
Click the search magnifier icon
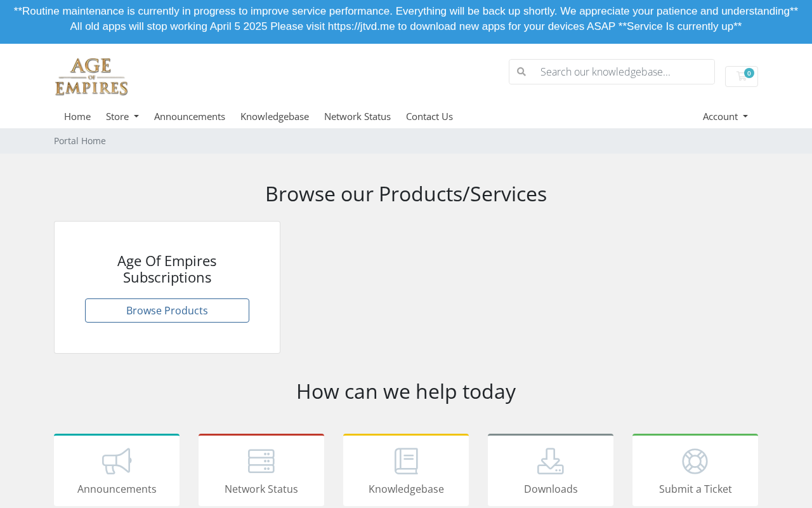click(521, 72)
